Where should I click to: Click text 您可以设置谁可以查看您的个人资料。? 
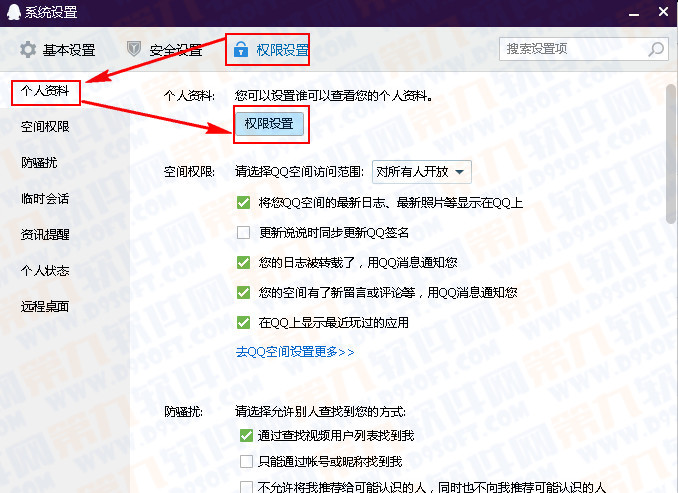[334, 96]
